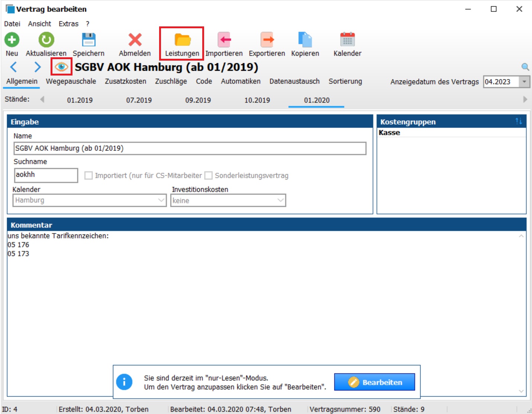532x414 pixels.
Task: Click the ID: 4 status bar entry
Action: point(10,409)
